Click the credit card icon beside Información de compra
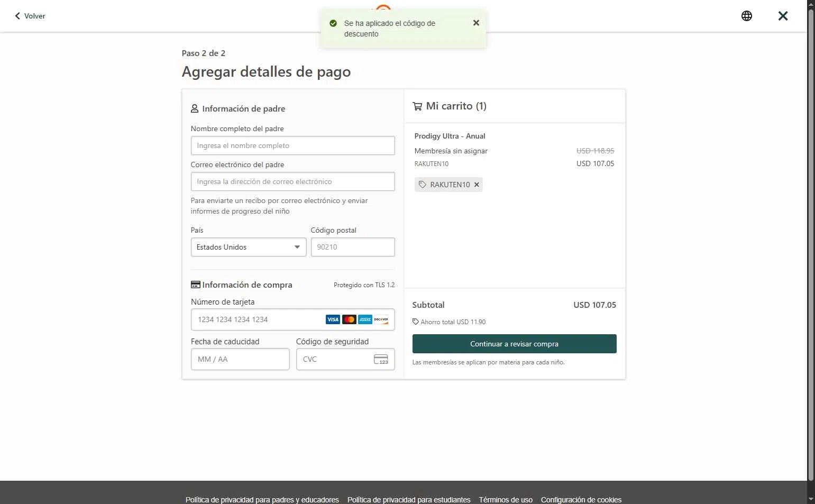Screen dimensions: 815x504 pos(196,285)
